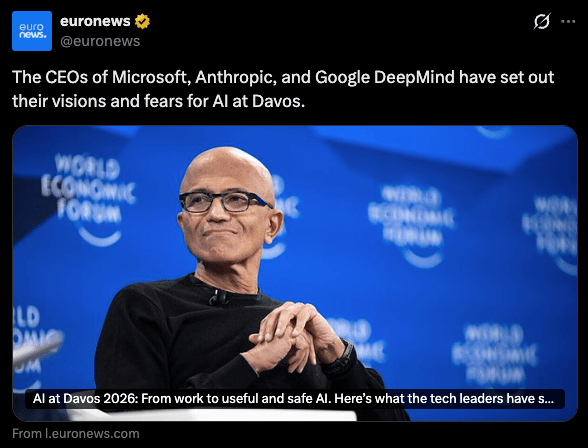The image size is (588, 448).
Task: Open the Grok explain-post icon
Action: [x=542, y=21]
